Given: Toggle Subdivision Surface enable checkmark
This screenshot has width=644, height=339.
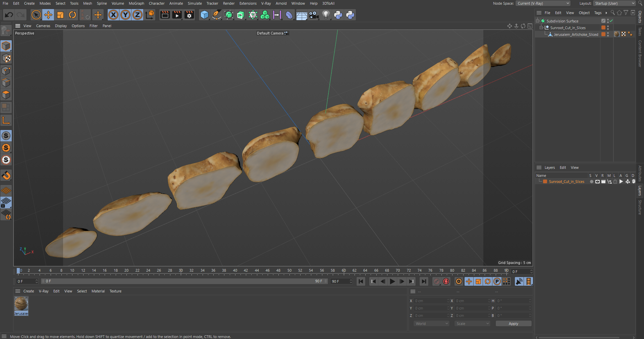Looking at the screenshot, I should (611, 21).
